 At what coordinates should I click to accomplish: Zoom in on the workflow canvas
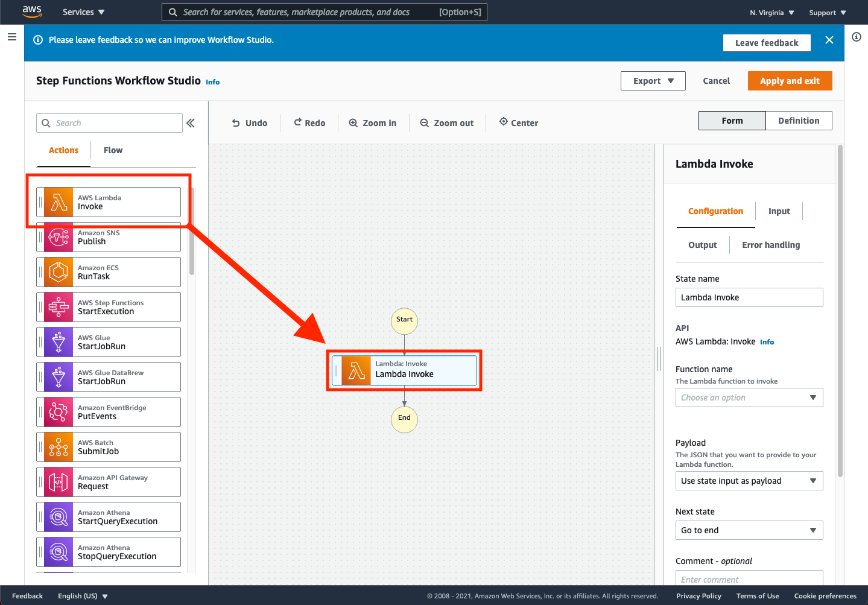(x=373, y=123)
